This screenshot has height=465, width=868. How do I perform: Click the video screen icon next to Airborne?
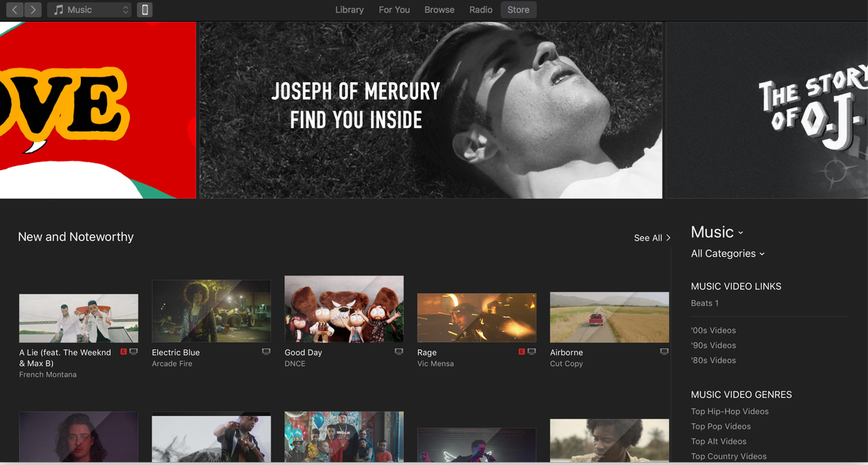pos(663,351)
